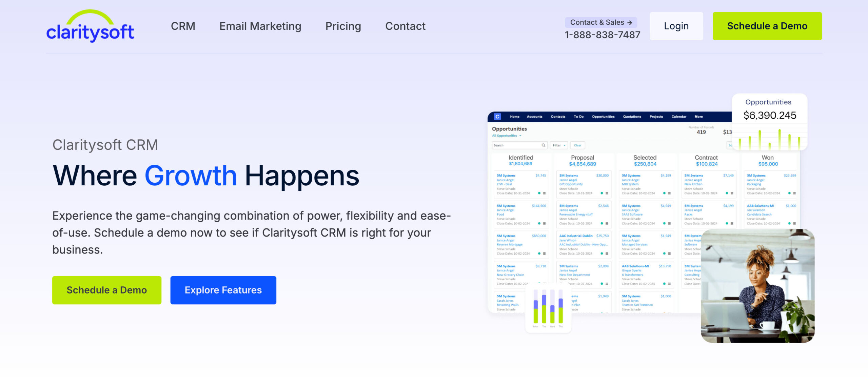Click the AAC Industrial-Dublin $25,750 card
Image resolution: width=868 pixels, height=385 pixels.
click(584, 244)
